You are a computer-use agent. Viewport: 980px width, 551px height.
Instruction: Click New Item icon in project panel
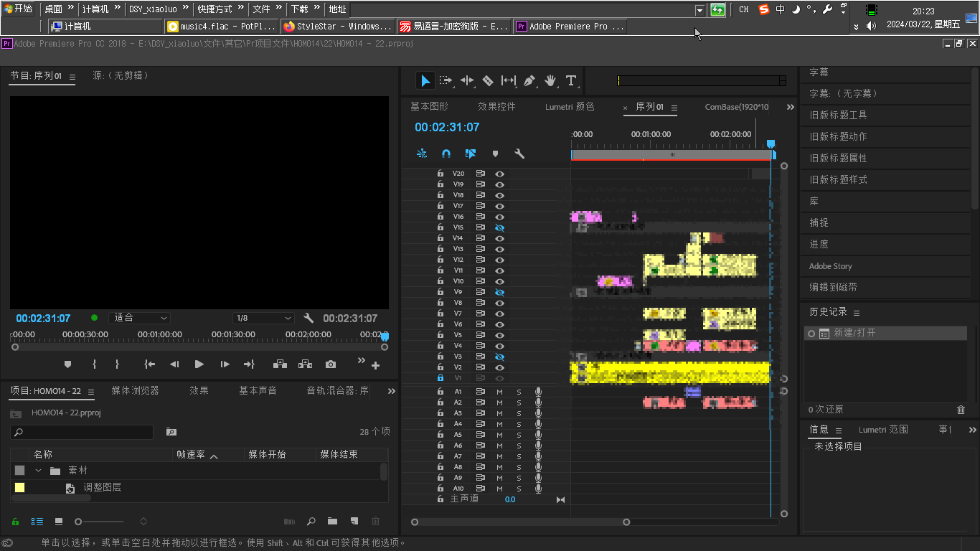(x=354, y=522)
